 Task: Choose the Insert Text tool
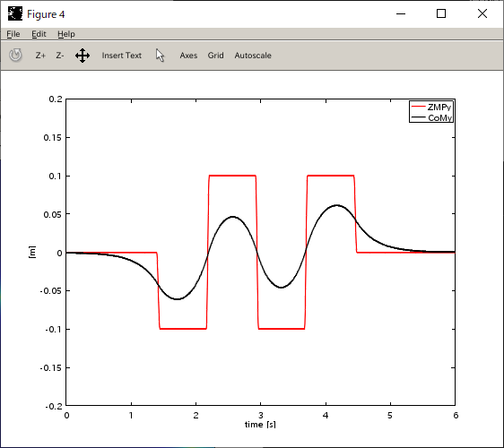pyautogui.click(x=121, y=56)
